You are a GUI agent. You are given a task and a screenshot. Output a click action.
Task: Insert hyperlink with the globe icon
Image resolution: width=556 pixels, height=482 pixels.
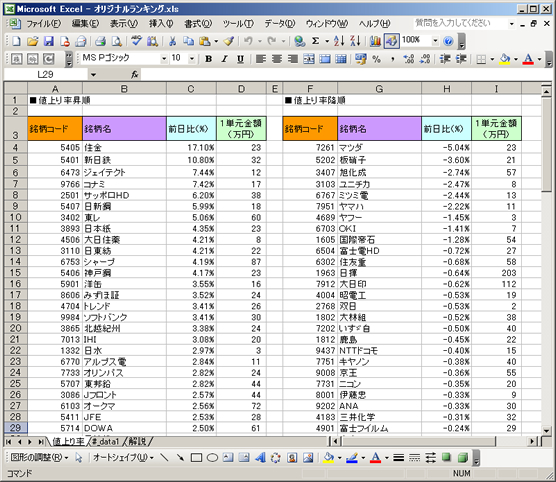pos(300,41)
